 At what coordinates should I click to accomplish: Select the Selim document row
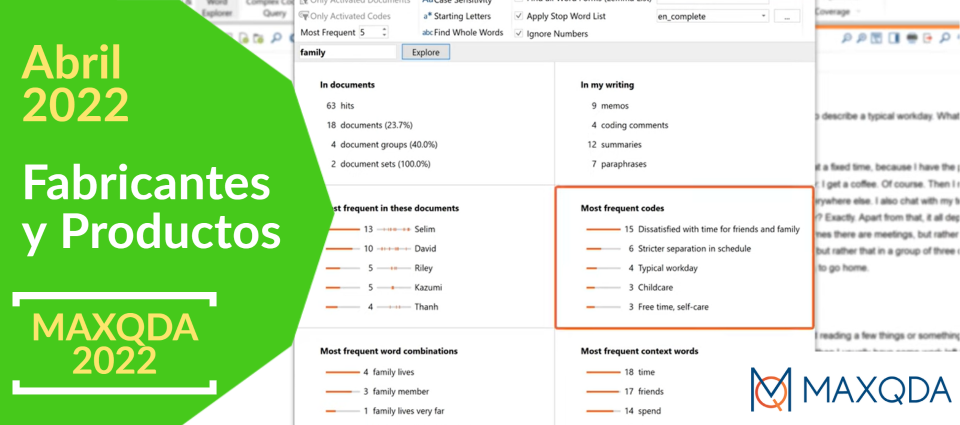(380, 229)
